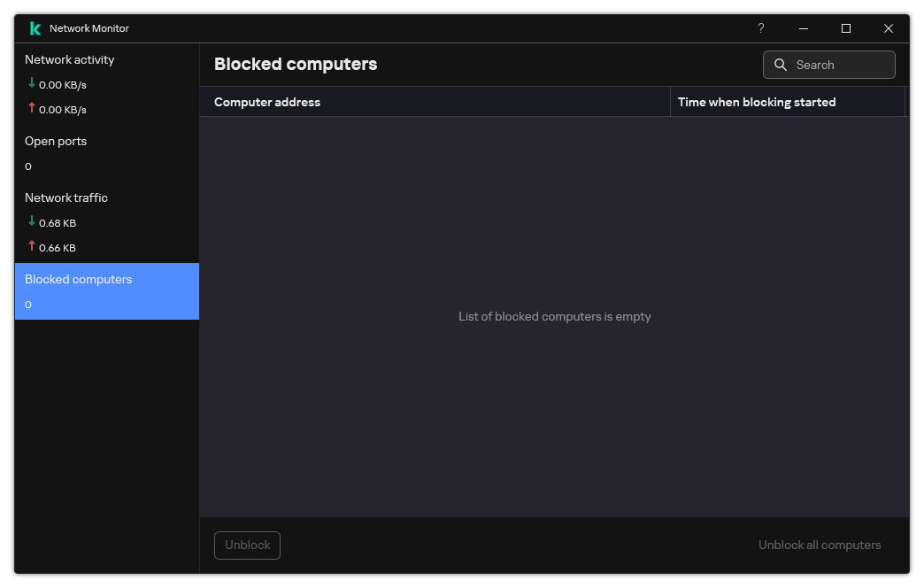
Task: Click the blocked computers count showing zero
Action: [28, 304]
